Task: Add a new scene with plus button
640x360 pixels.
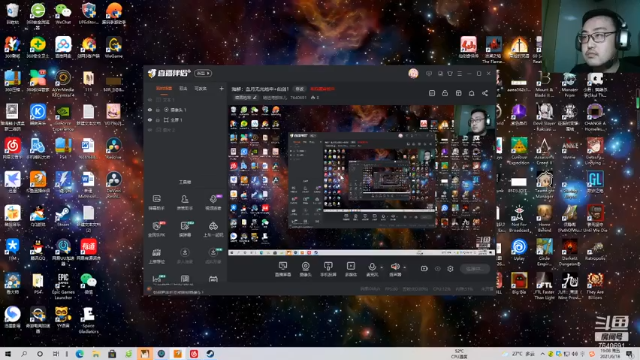Action: 221,88
